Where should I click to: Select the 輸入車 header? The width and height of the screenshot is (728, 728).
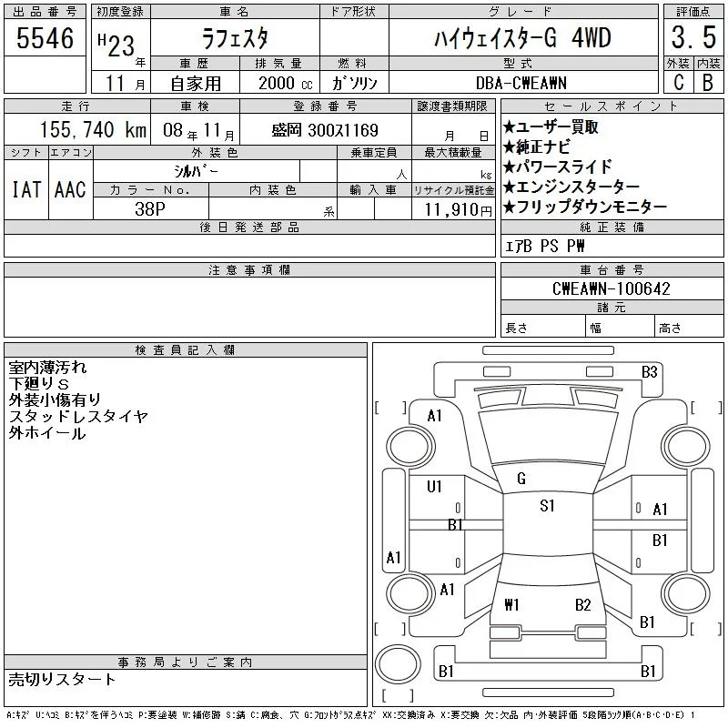374,190
